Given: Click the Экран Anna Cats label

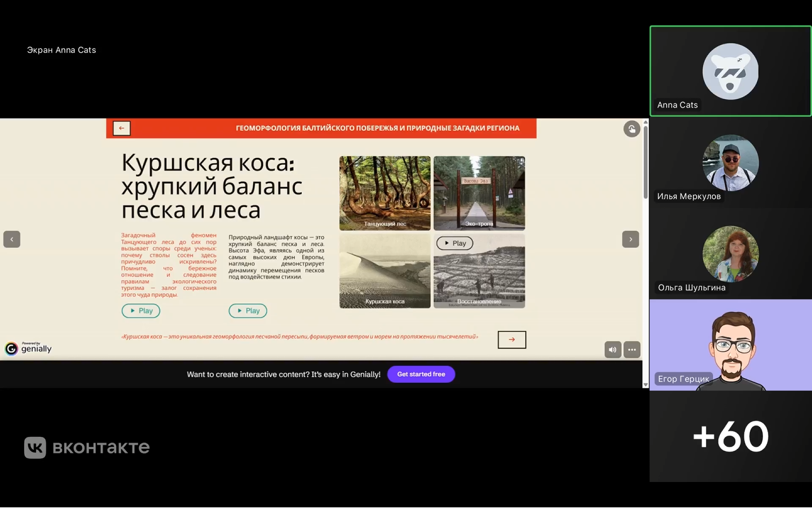Looking at the screenshot, I should [61, 50].
